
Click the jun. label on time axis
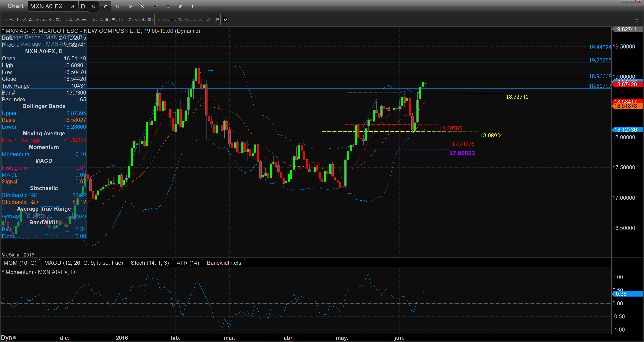399,338
